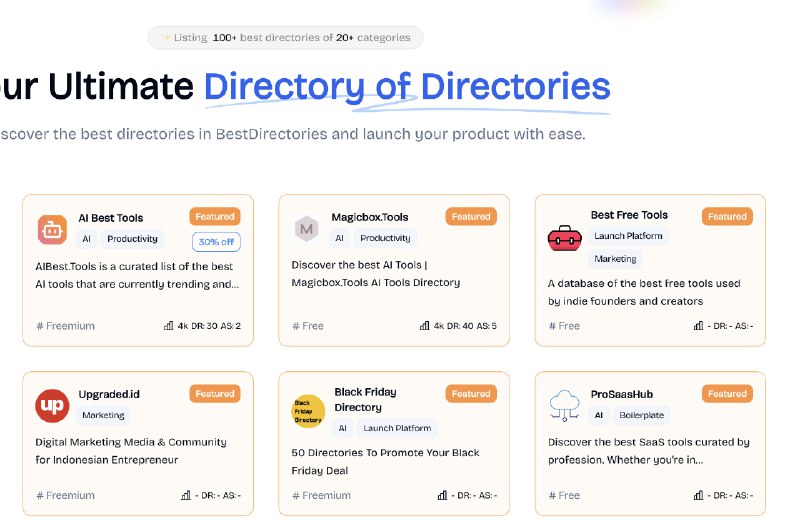The height and width of the screenshot is (530, 800).
Task: Click the AI Best Tools robot logo
Action: pyautogui.click(x=52, y=230)
